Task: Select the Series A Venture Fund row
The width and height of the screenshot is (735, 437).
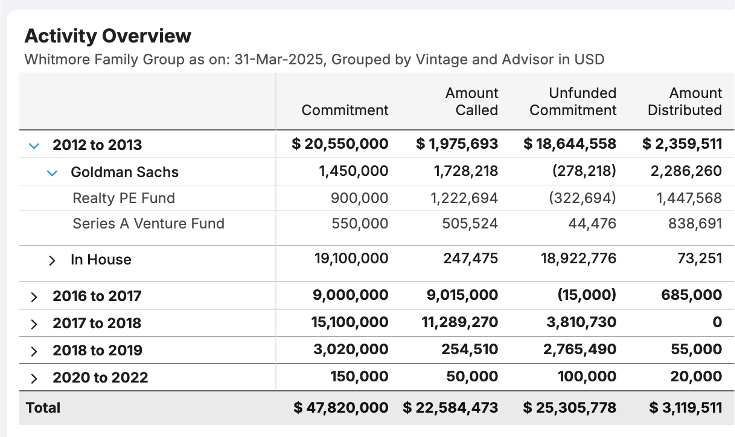Action: point(148,224)
